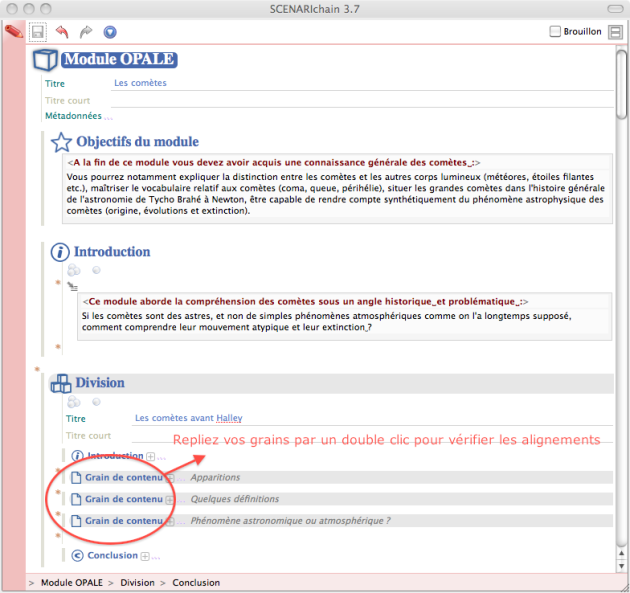Go to Module OPALE in the breadcrumb
This screenshot has width=630, height=593.
pos(72,583)
